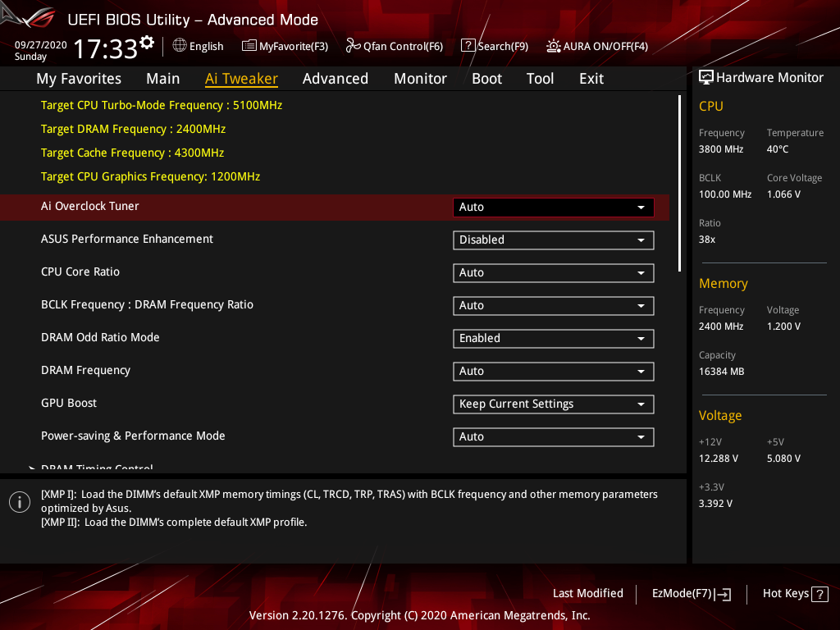
Task: Open the Ai Overclock Tuner dropdown
Action: 554,208
